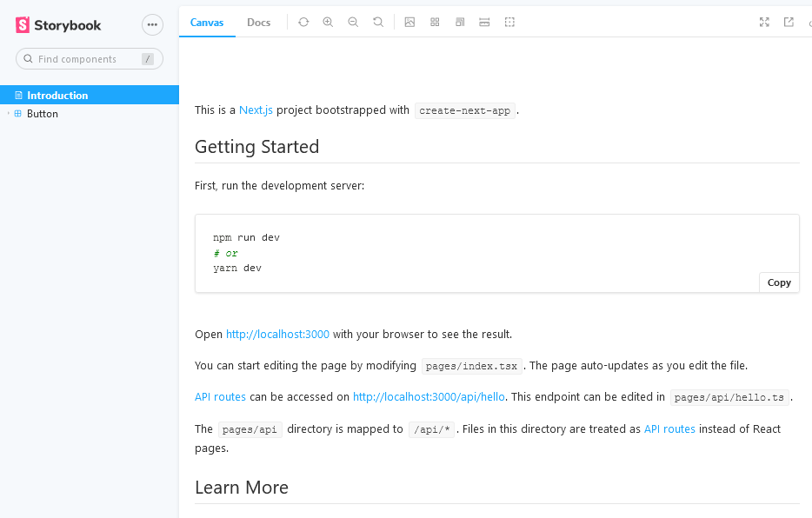Open canvas in new tab icon
812x518 pixels.
[788, 22]
